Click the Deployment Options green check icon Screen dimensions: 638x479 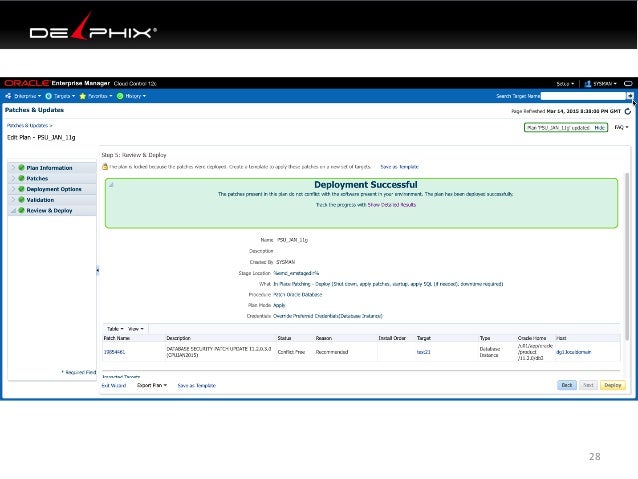click(21, 189)
